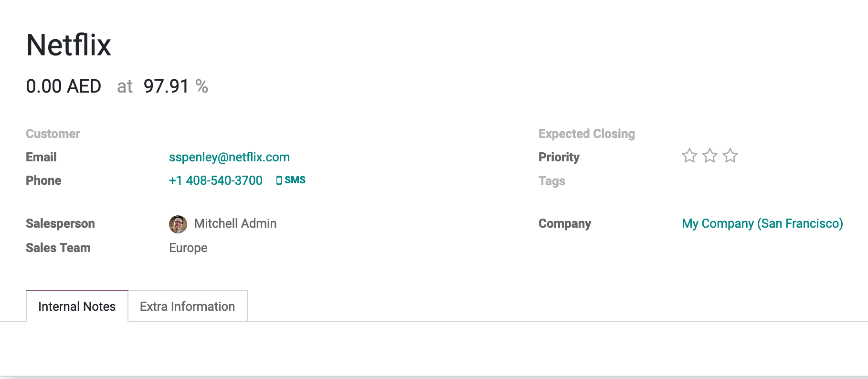The width and height of the screenshot is (868, 379).
Task: Click the Netflix opportunity title
Action: (x=69, y=45)
